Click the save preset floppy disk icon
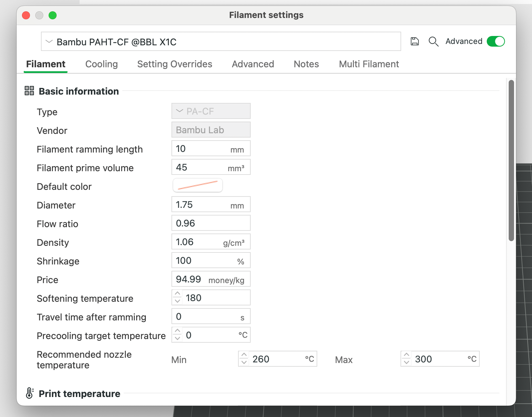532x417 pixels. coord(414,41)
